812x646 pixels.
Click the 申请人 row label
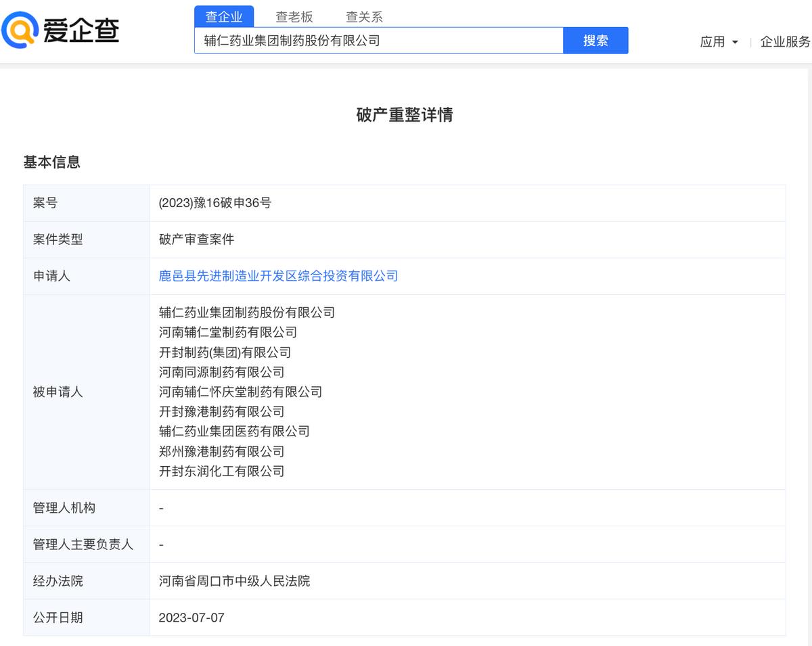(51, 276)
